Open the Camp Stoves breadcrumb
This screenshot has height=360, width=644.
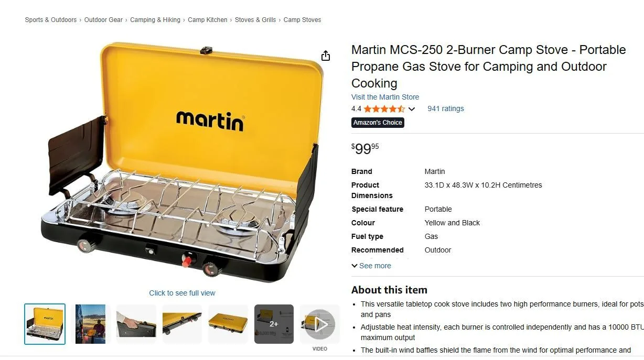pyautogui.click(x=302, y=19)
